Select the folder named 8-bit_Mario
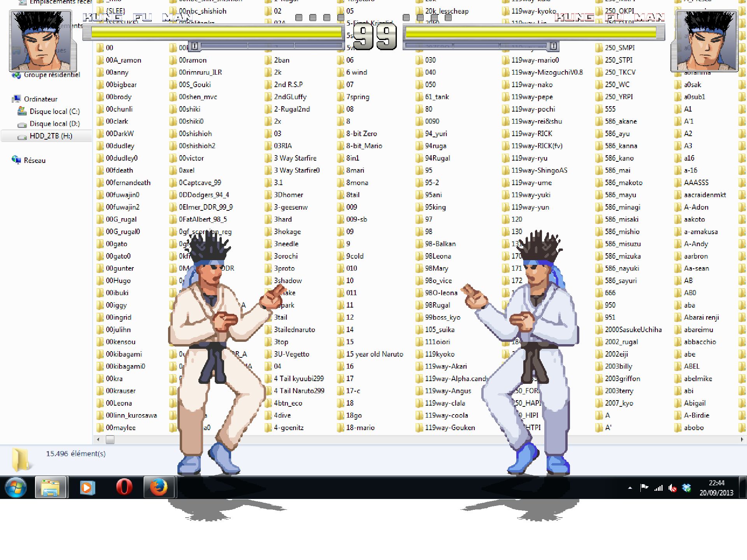The height and width of the screenshot is (560, 747). click(364, 146)
